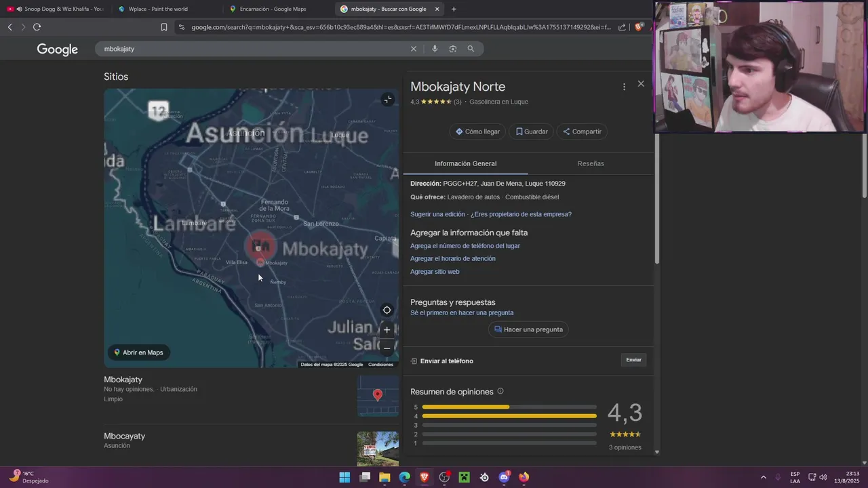Click Abrir en Maps button
Viewport: 868px width, 488px height.
(138, 352)
